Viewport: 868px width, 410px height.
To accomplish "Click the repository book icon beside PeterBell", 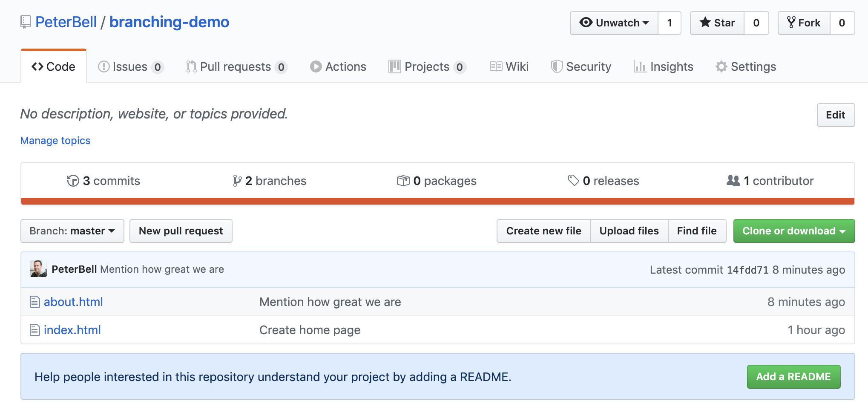I will coord(26,22).
